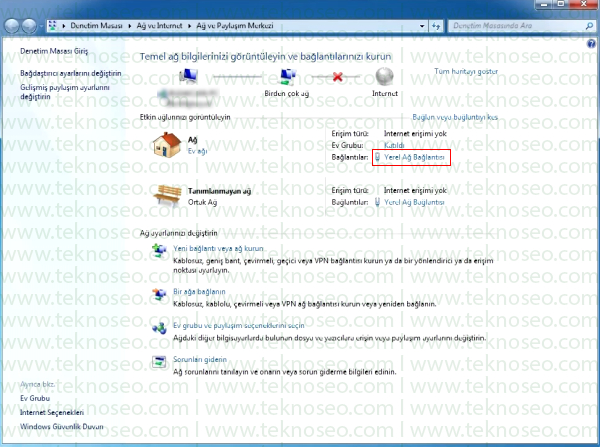Screen dimensions: 600x447
Task: Open Gelişmiş paylaşım ayarlarını değiştirin link
Action: pos(65,92)
